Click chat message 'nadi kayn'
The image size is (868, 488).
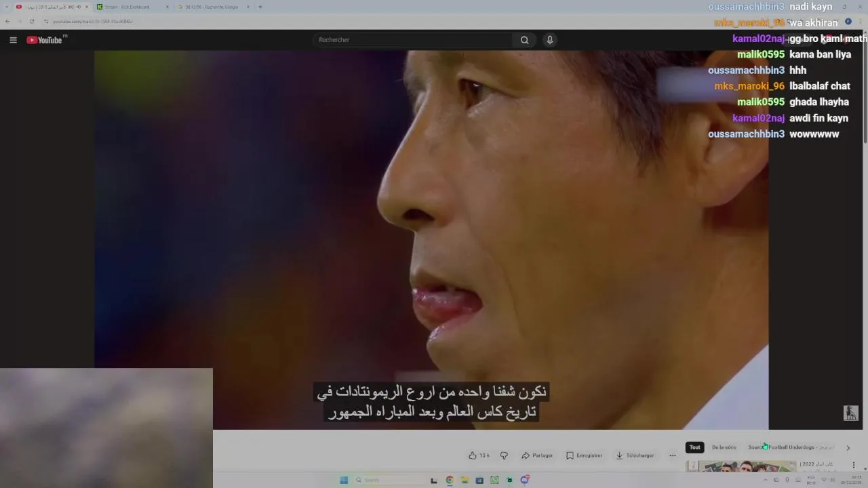[811, 7]
